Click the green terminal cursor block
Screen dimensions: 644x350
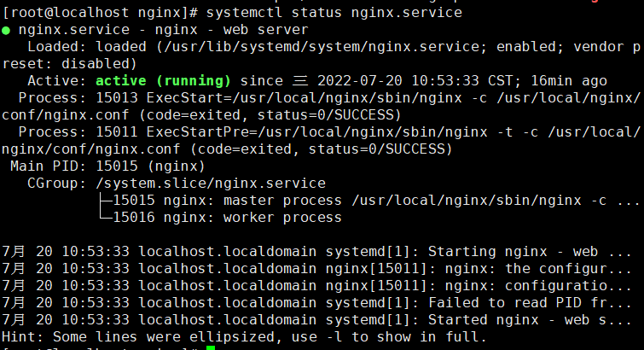click(x=211, y=348)
